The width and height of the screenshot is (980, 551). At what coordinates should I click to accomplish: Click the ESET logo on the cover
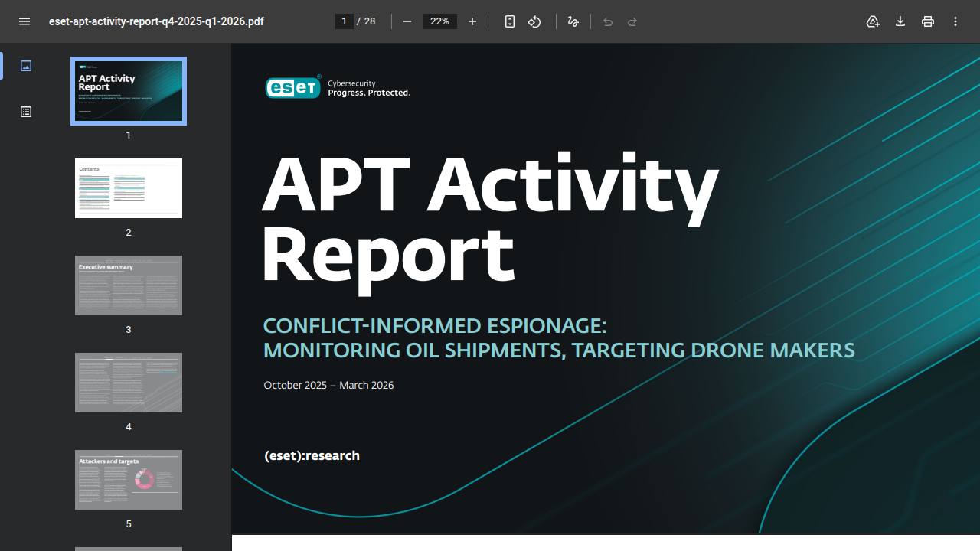(292, 88)
